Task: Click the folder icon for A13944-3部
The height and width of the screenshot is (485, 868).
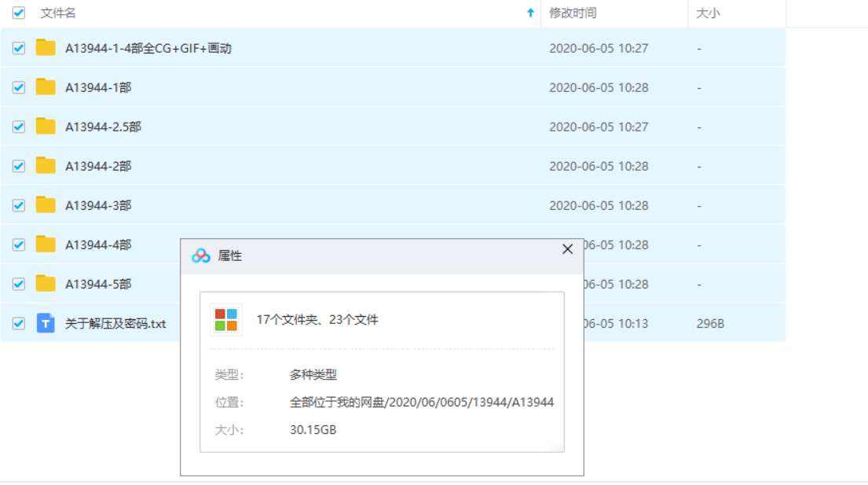Action: 46,205
